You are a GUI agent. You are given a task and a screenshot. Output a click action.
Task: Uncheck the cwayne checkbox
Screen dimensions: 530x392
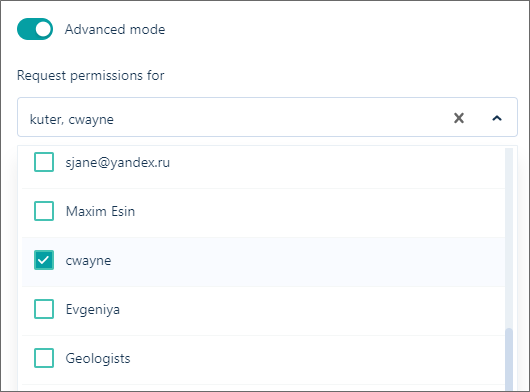pyautogui.click(x=44, y=260)
